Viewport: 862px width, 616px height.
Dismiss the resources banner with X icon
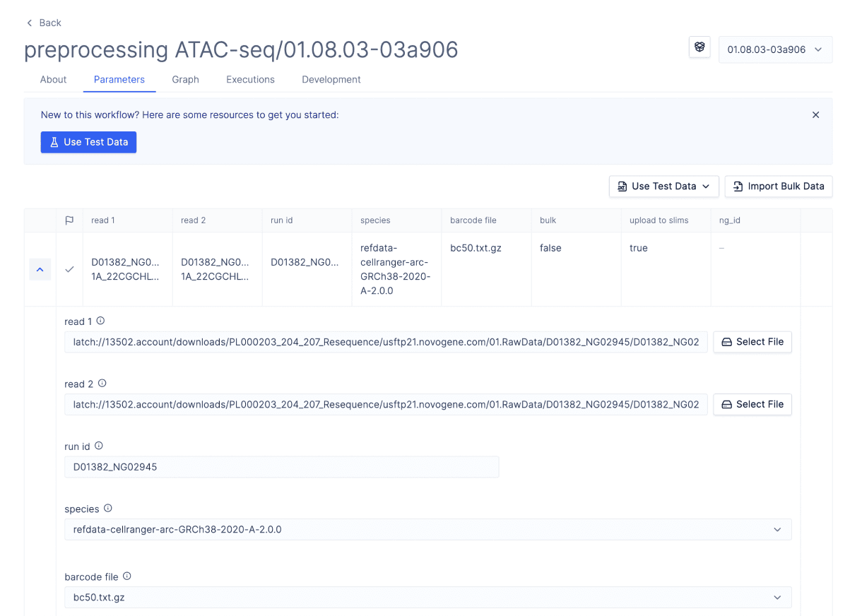tap(815, 114)
